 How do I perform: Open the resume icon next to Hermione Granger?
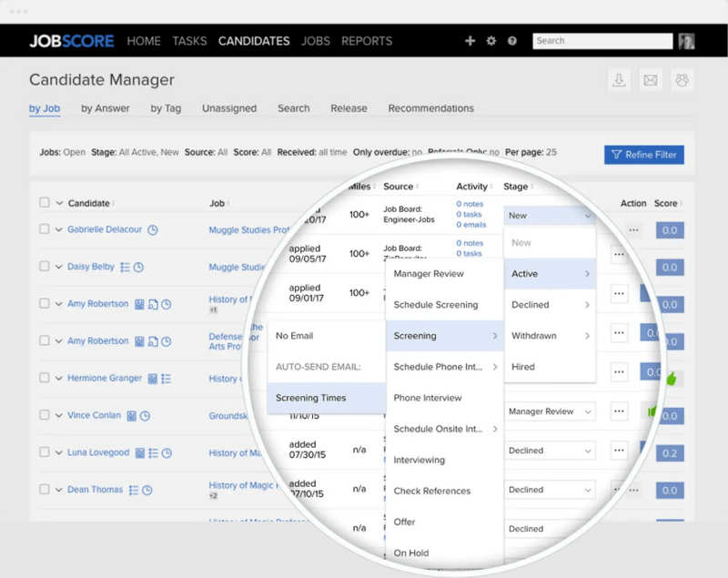(x=151, y=379)
